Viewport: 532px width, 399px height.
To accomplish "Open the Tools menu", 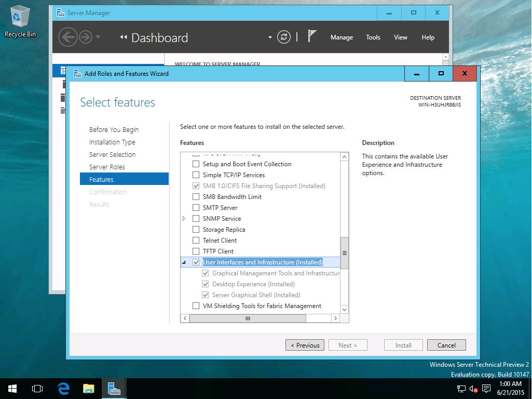I will click(x=373, y=37).
